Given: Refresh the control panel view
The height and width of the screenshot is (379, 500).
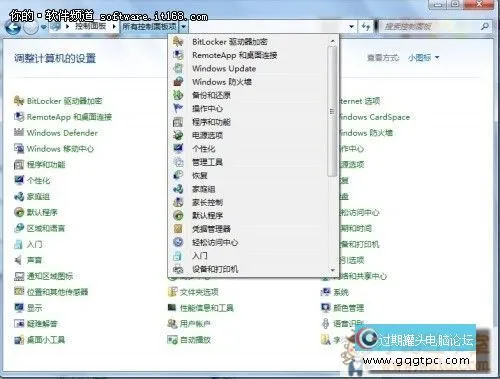Looking at the screenshot, I should [x=366, y=26].
